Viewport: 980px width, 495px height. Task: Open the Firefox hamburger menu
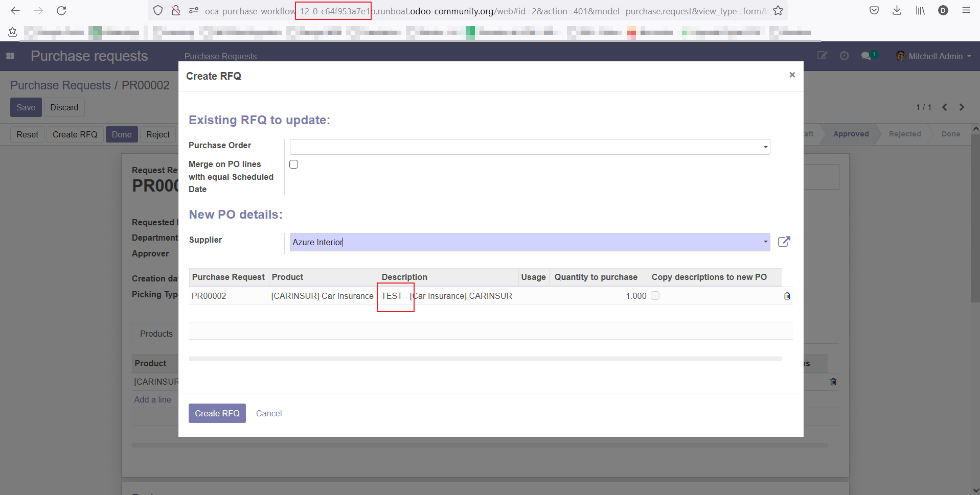tap(966, 10)
